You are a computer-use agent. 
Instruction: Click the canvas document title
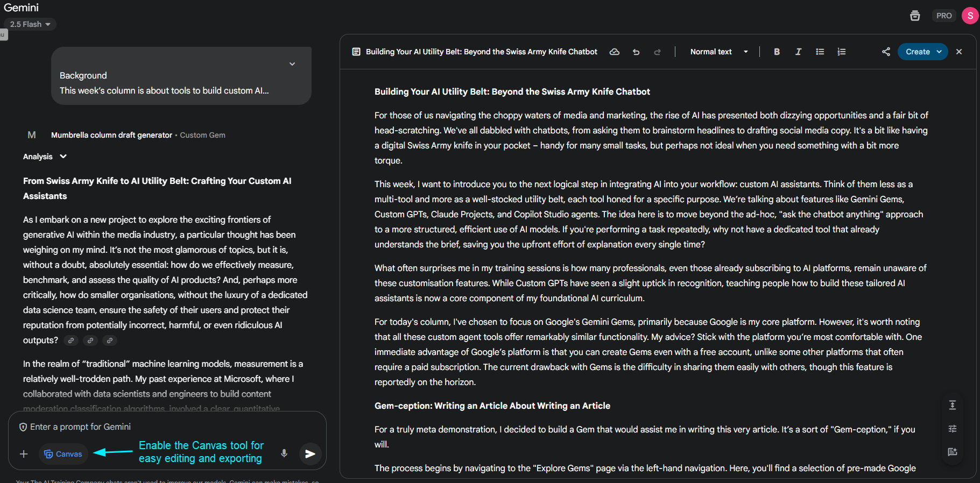point(482,52)
